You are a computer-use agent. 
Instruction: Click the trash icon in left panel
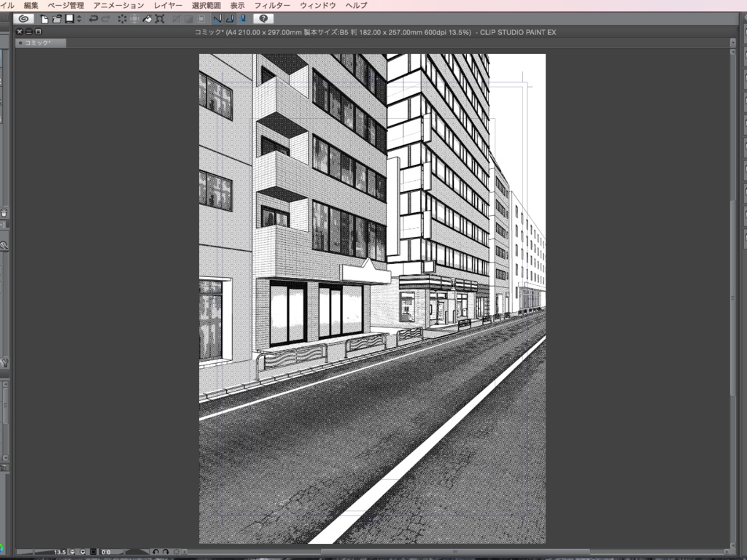click(x=4, y=213)
